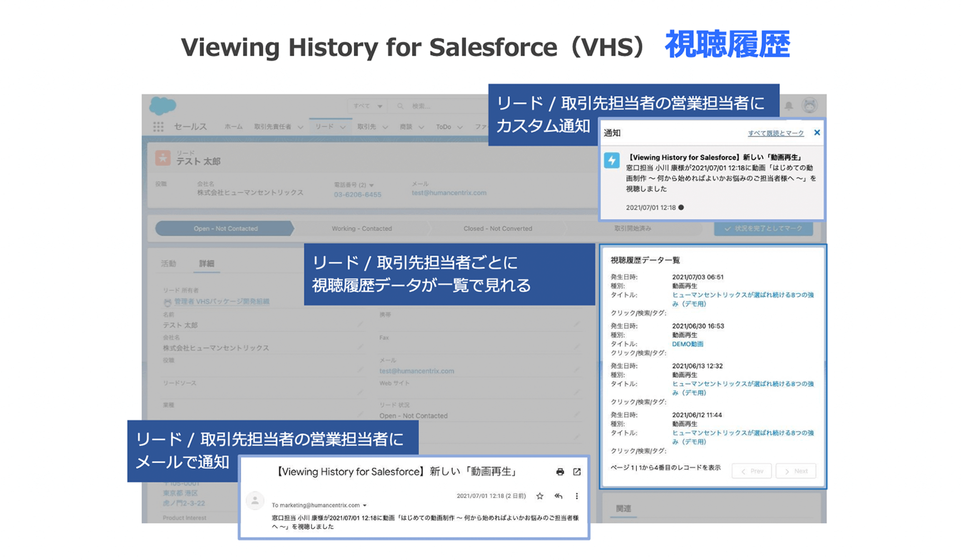
Task: Click the edit pencil for リード 状況 field
Action: [x=576, y=415]
